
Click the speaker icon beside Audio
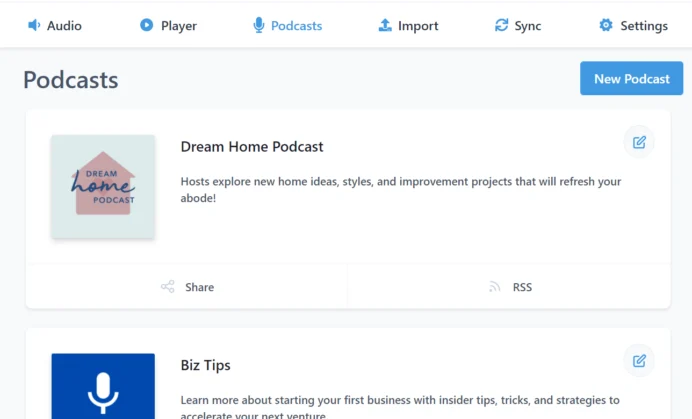click(34, 25)
